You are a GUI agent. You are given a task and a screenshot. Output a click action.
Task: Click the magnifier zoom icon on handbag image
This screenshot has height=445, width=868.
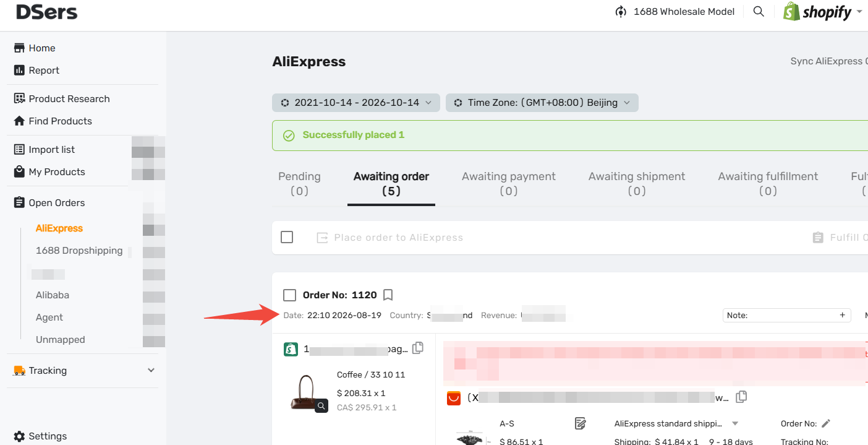(x=321, y=406)
